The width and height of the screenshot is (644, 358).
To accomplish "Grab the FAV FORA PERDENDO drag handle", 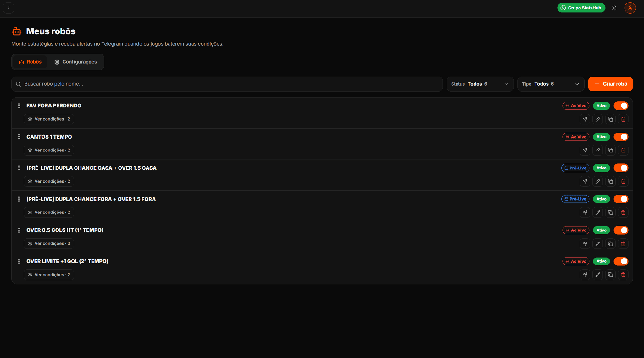I will click(x=19, y=106).
